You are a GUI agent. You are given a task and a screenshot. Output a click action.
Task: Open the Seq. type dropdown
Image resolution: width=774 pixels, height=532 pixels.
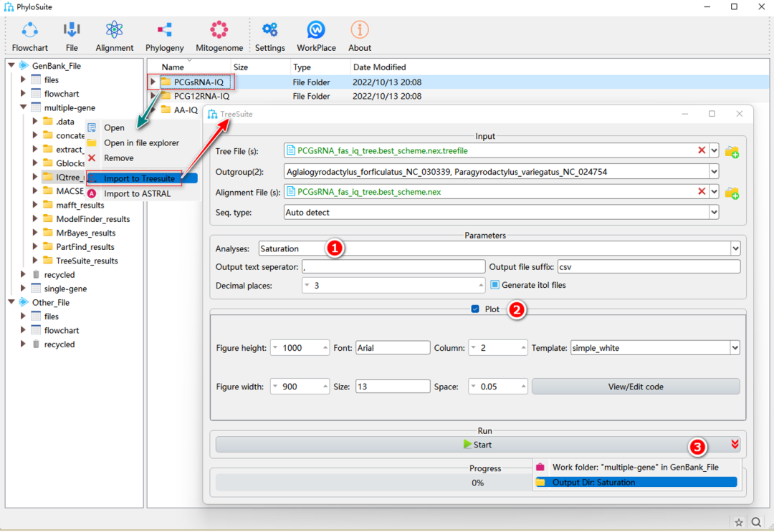pyautogui.click(x=715, y=213)
